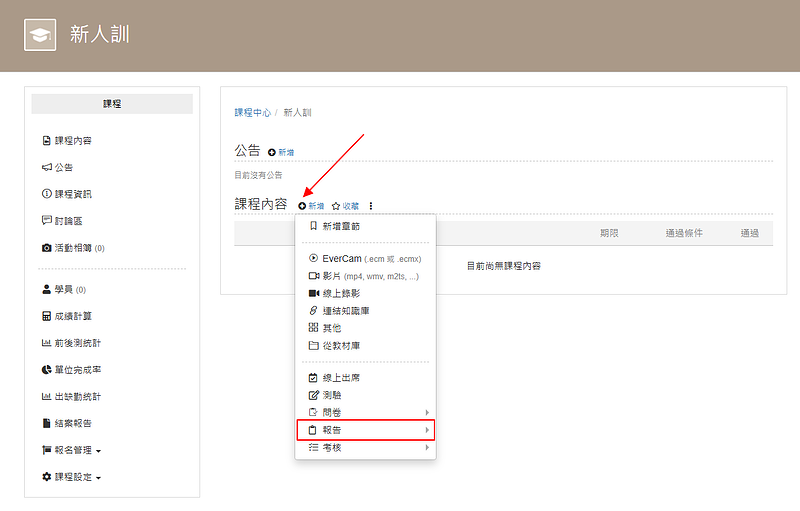Open 成績計算 calculator icon
The image size is (800, 511).
(46, 316)
